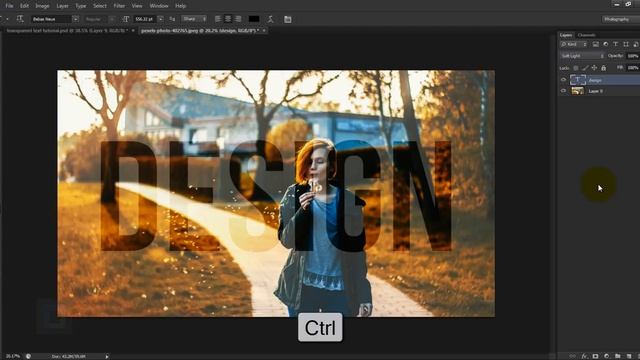Open the Window menu
Screen dimensions: 640x360
tap(159, 6)
